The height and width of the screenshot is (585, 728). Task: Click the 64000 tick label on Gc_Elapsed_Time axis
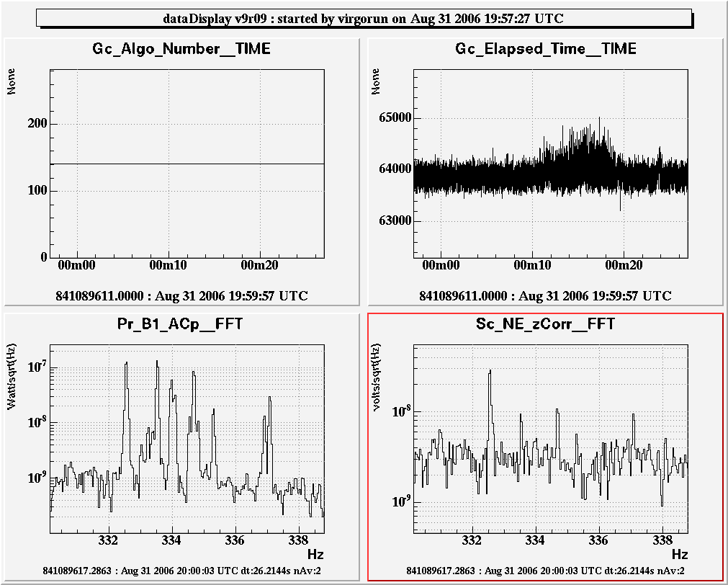pos(395,169)
